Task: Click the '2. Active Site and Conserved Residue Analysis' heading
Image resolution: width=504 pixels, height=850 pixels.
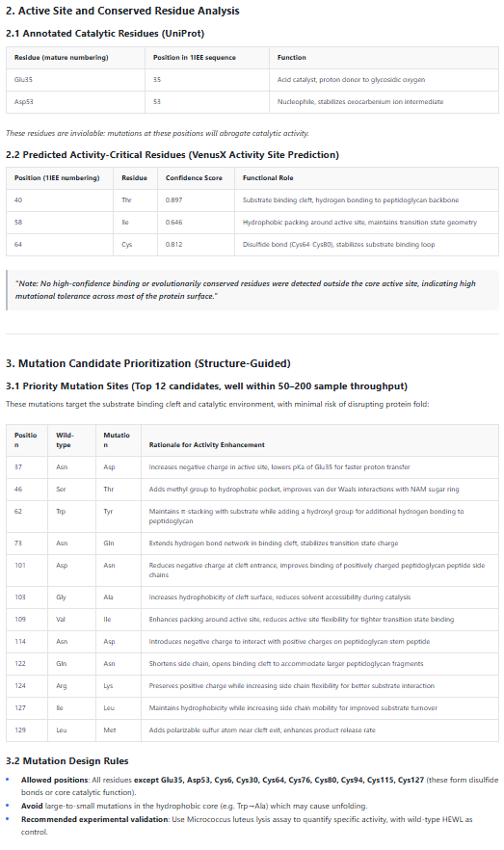Action: 122,11
